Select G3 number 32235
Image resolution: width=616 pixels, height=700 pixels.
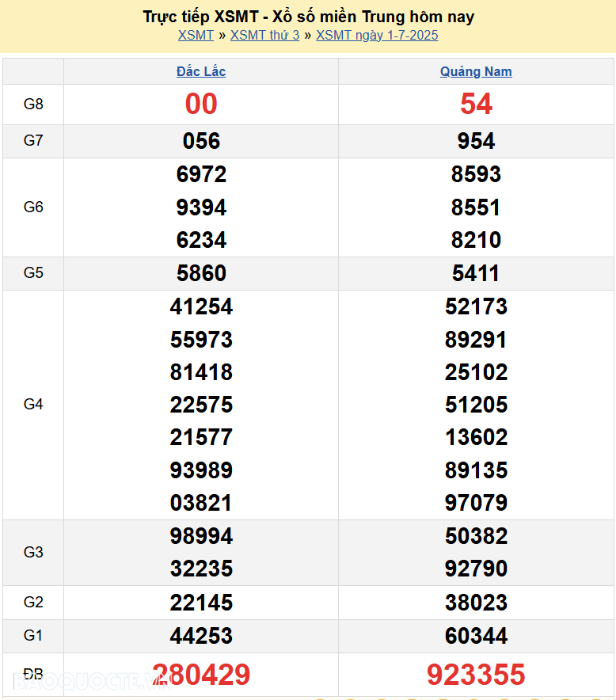(201, 569)
